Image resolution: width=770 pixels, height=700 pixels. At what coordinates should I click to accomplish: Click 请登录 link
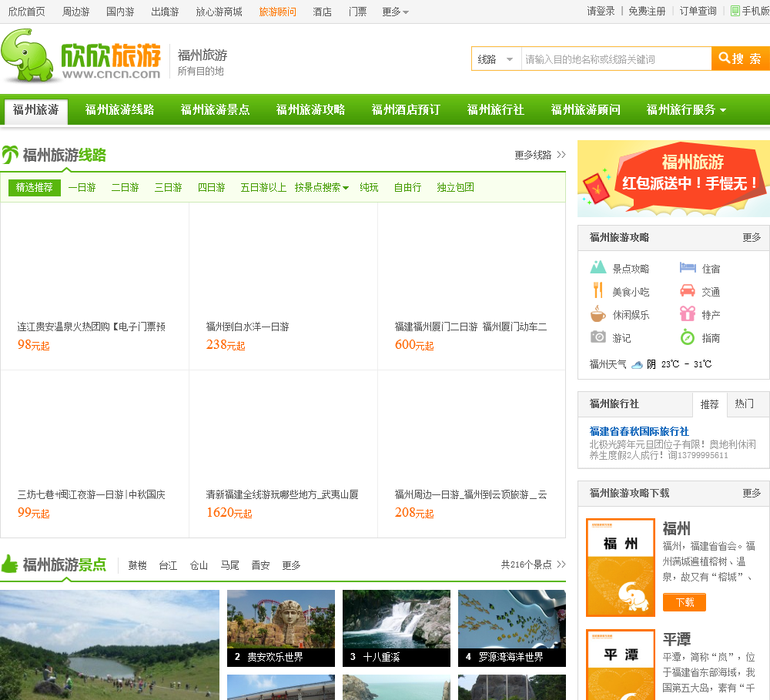[601, 11]
